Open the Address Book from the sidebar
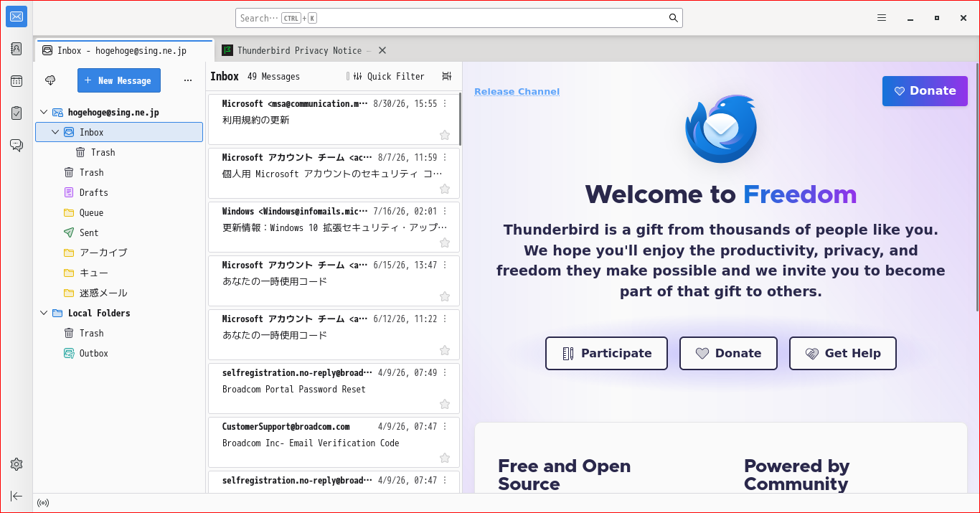The image size is (980, 513). pyautogui.click(x=17, y=49)
